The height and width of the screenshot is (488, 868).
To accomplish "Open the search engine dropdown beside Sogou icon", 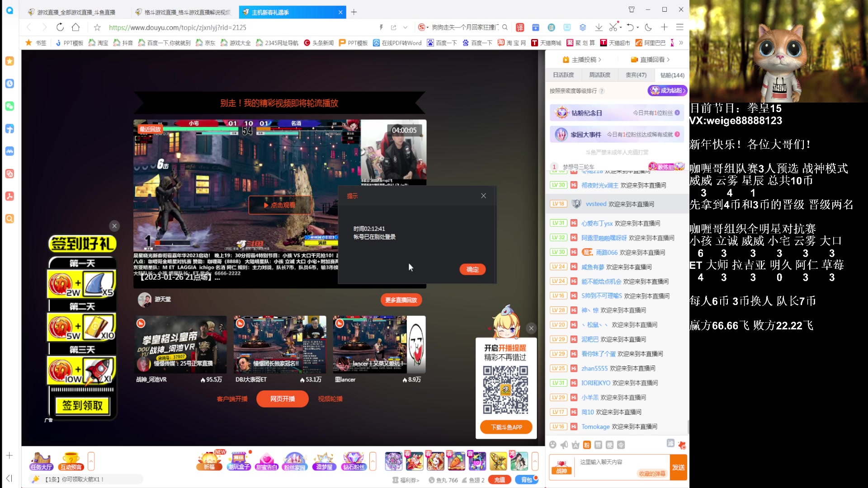I will pyautogui.click(x=428, y=28).
